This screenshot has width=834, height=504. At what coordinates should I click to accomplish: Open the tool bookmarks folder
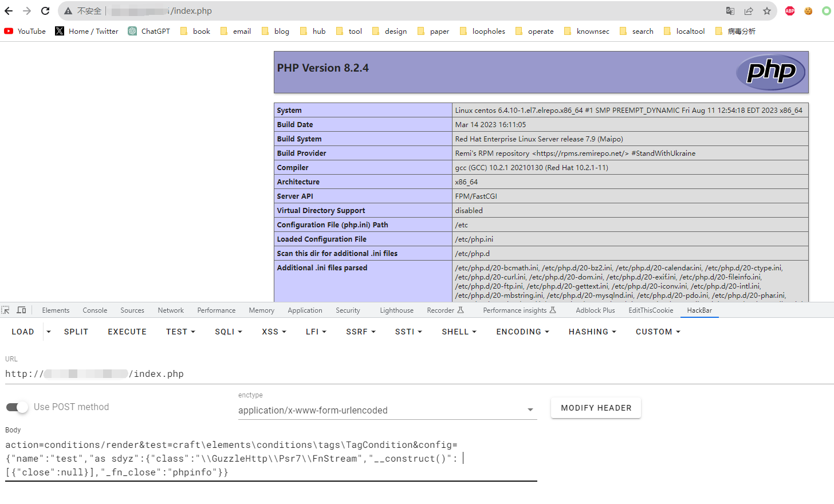point(349,31)
